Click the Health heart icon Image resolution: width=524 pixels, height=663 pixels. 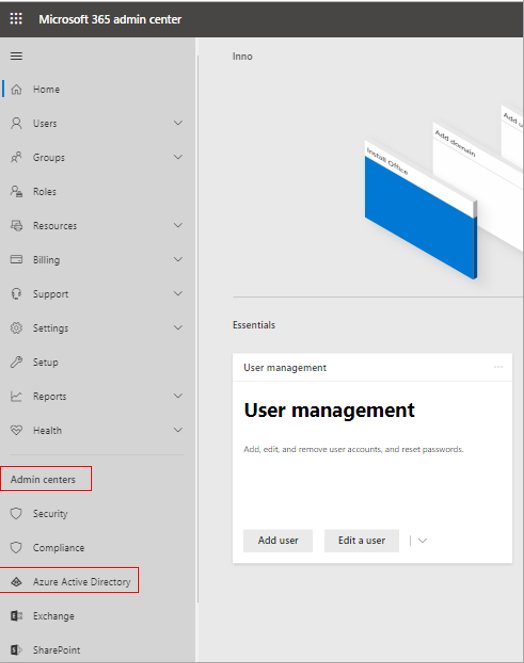click(x=16, y=430)
